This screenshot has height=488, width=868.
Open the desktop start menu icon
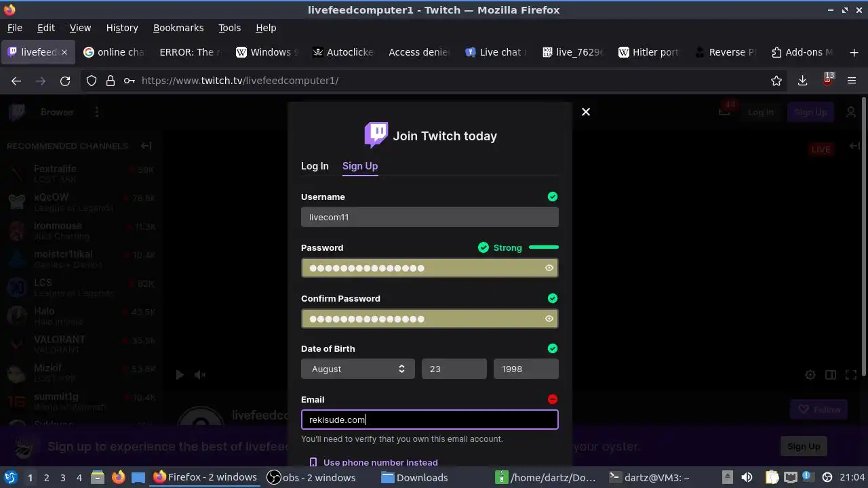[x=11, y=477]
